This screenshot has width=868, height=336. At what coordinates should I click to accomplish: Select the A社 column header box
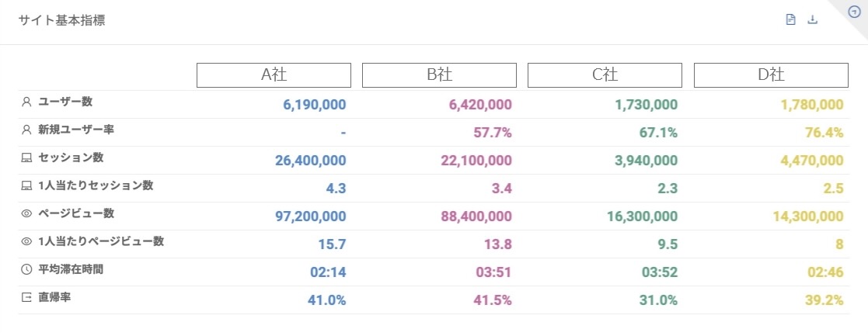[x=274, y=74]
